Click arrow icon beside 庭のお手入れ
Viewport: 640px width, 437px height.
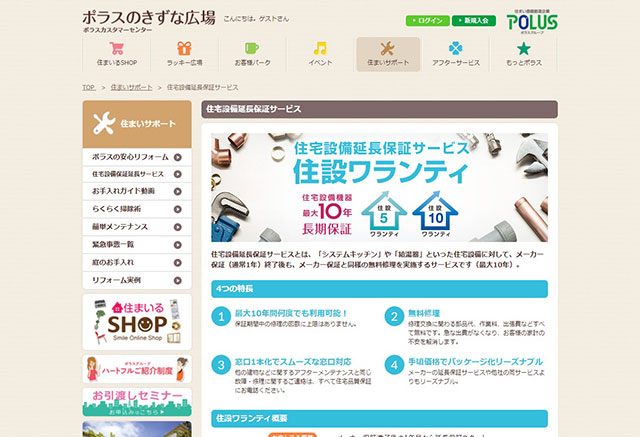[178, 263]
